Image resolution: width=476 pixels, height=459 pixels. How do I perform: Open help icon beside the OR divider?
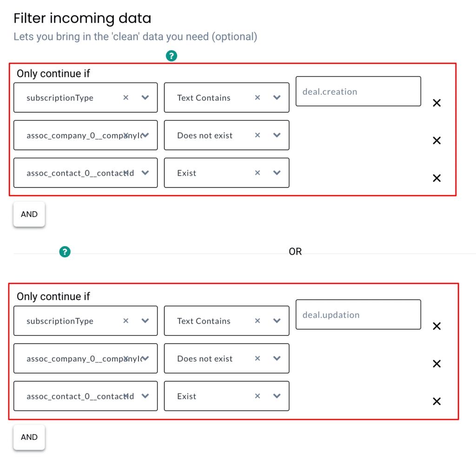point(65,251)
